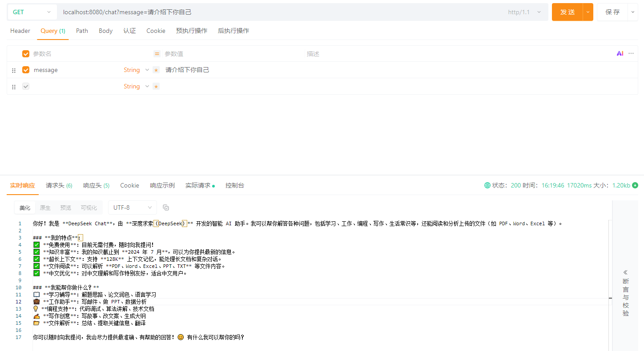
Task: Open the http/1.1 protocol dropdown
Action: click(525, 12)
